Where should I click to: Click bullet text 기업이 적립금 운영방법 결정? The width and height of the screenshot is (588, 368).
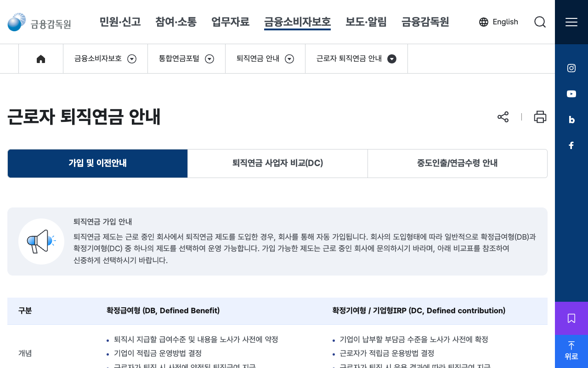pos(158,353)
